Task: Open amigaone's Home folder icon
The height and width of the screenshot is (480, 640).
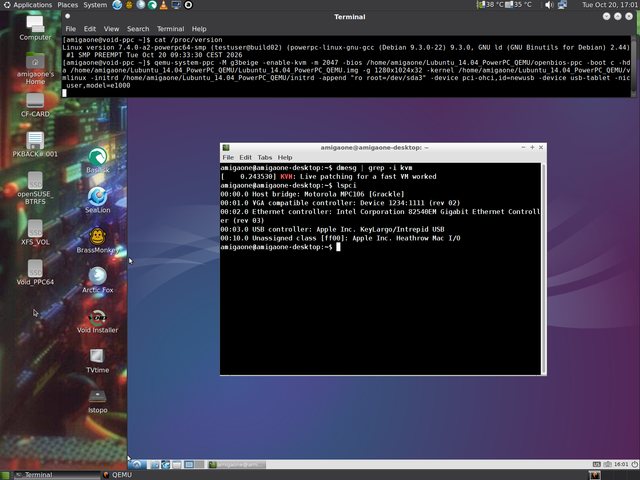Action: 35,69
